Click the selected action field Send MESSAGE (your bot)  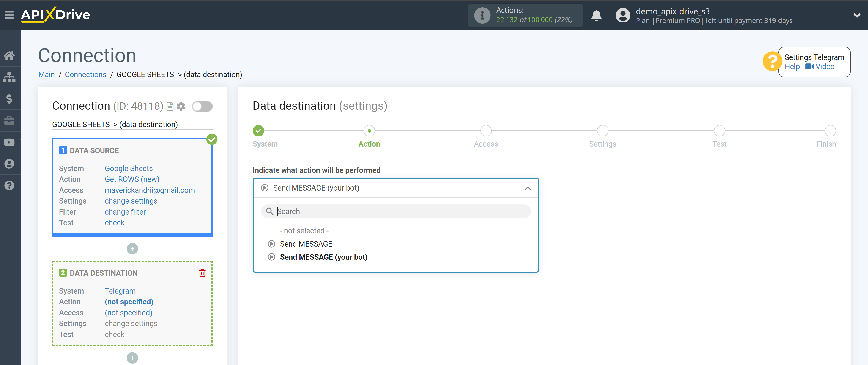coord(396,188)
